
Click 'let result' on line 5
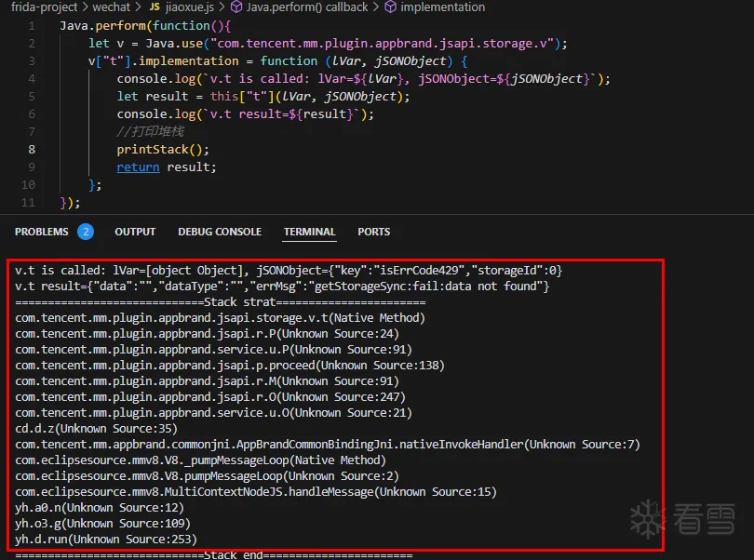point(153,96)
